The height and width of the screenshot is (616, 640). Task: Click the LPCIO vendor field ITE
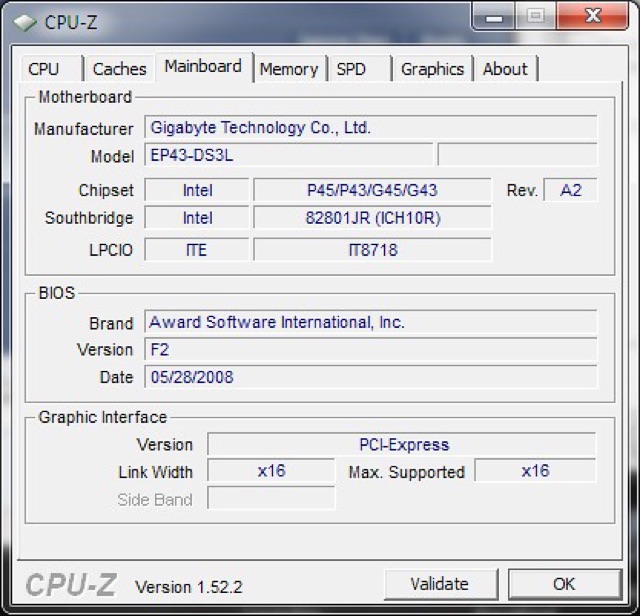tap(197, 249)
